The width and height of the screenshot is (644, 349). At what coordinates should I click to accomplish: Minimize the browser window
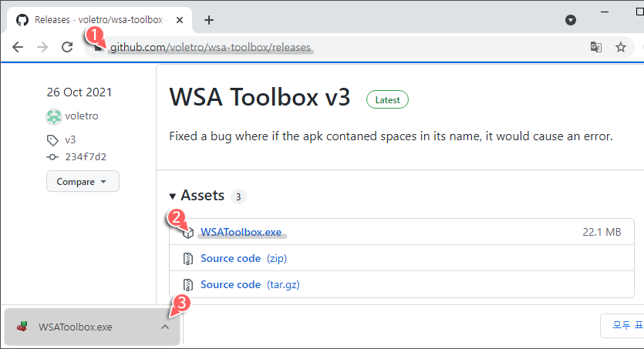coord(605,12)
